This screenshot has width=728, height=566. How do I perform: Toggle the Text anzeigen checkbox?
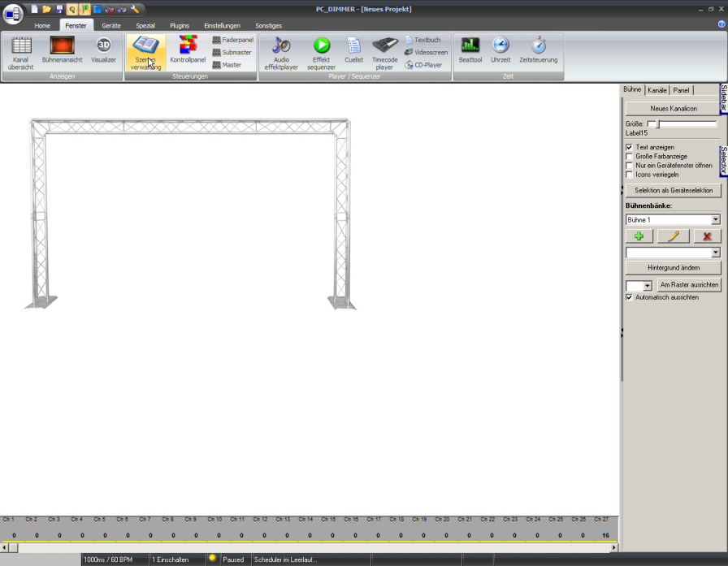[x=629, y=147]
